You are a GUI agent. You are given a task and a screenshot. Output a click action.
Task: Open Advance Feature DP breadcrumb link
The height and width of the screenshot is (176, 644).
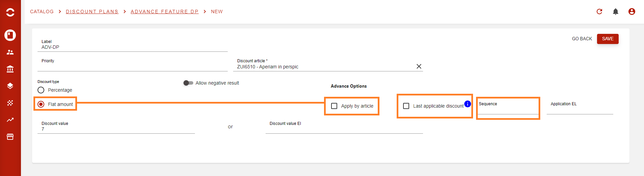165,12
